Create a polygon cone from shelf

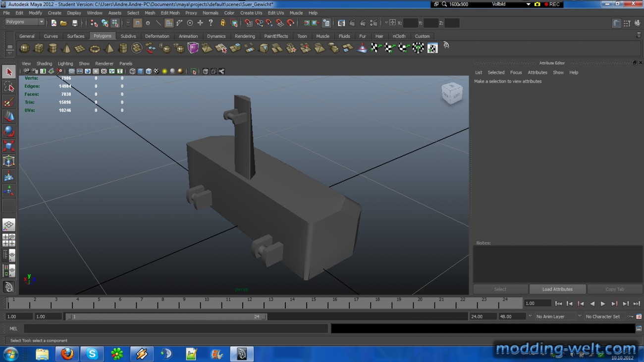(66, 48)
